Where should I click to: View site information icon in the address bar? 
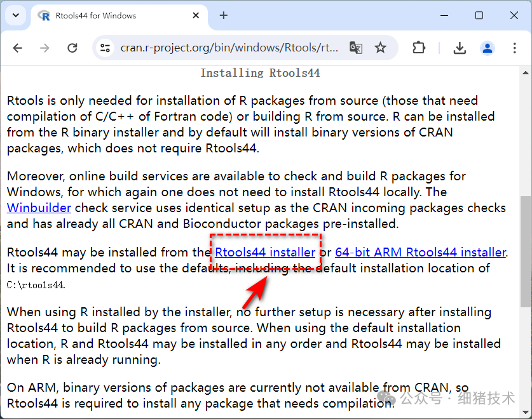(105, 48)
